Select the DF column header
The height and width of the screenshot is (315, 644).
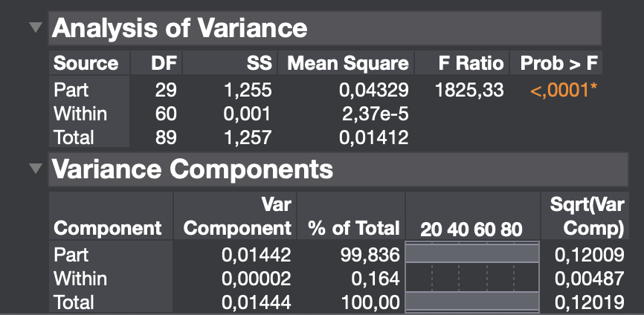pyautogui.click(x=164, y=63)
